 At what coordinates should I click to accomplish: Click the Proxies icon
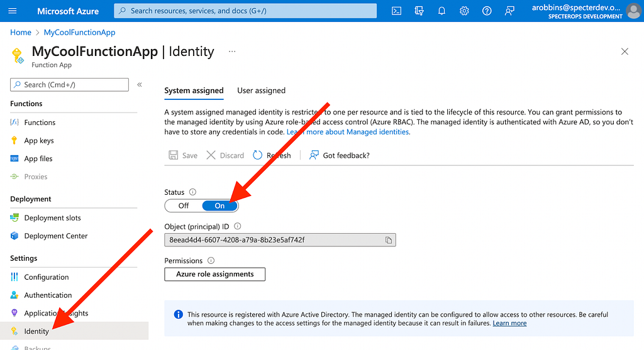[14, 177]
